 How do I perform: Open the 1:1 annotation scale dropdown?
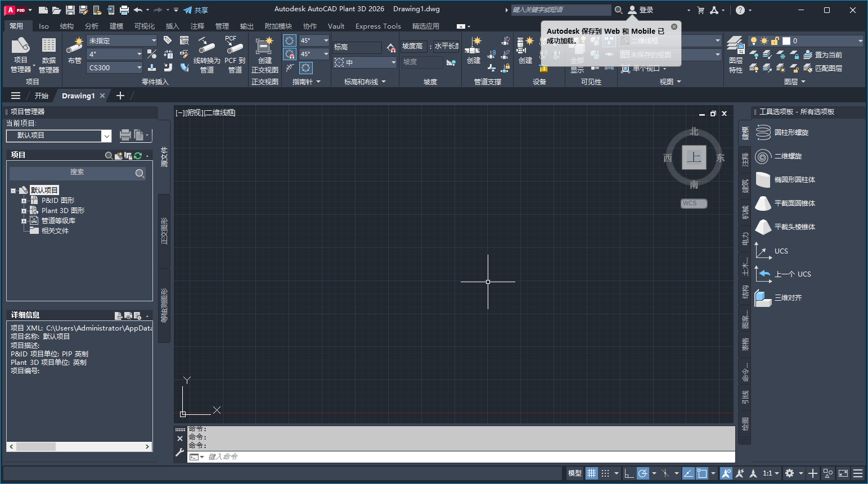coord(771,473)
